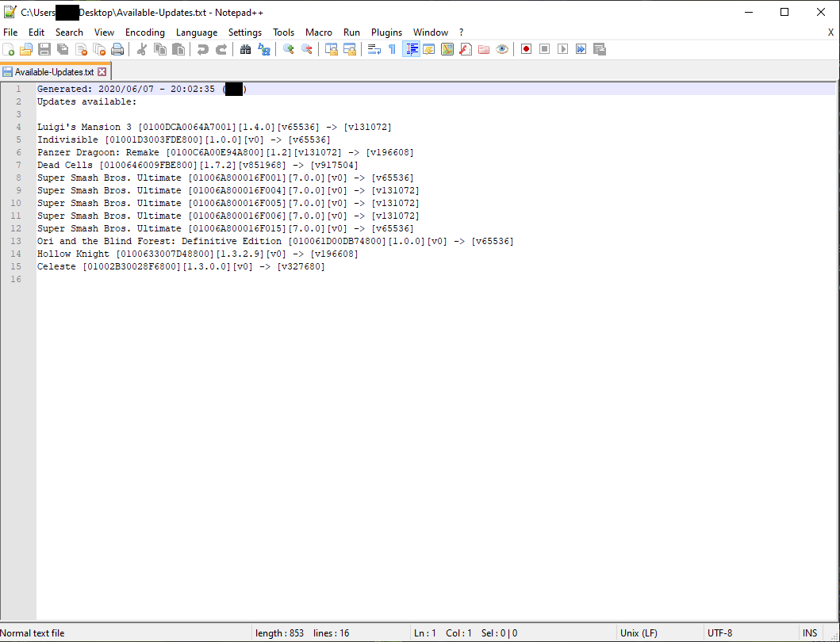Click the UTF-8 encoding status entry
This screenshot has height=642, width=840.
719,633
